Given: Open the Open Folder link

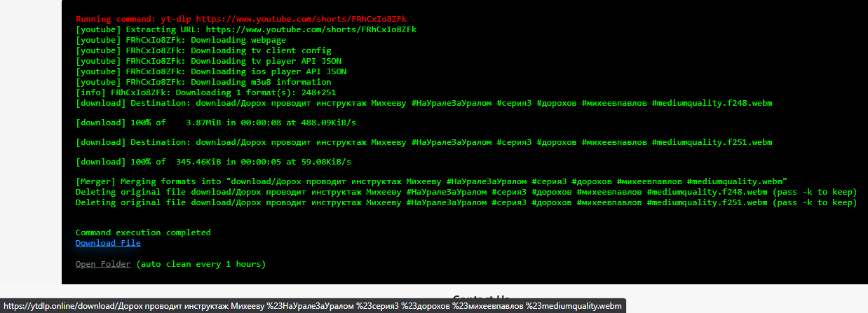Looking at the screenshot, I should 103,264.
